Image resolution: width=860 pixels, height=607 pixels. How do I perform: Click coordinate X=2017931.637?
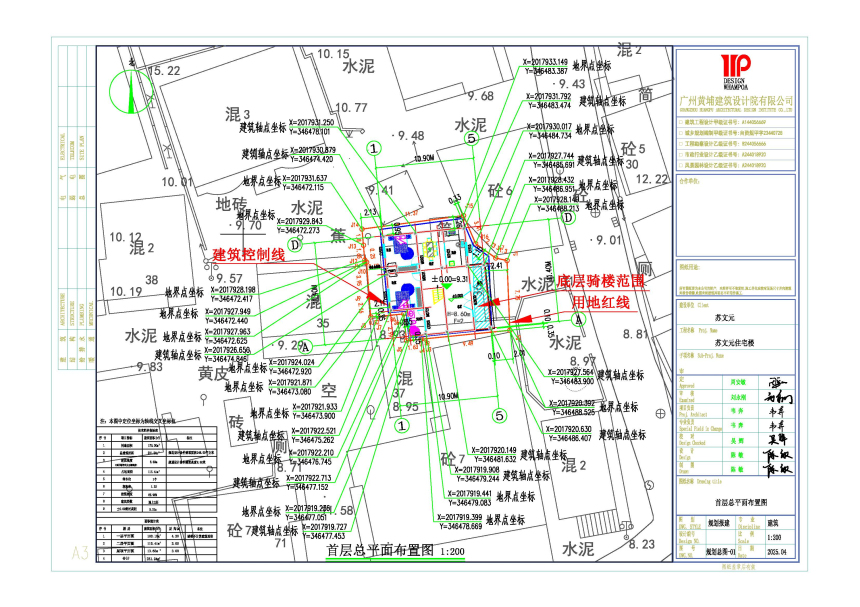tap(305, 179)
